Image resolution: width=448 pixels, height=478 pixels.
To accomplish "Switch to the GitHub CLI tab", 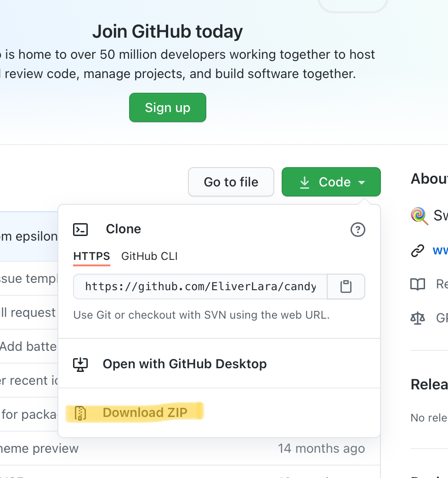I will click(x=149, y=256).
